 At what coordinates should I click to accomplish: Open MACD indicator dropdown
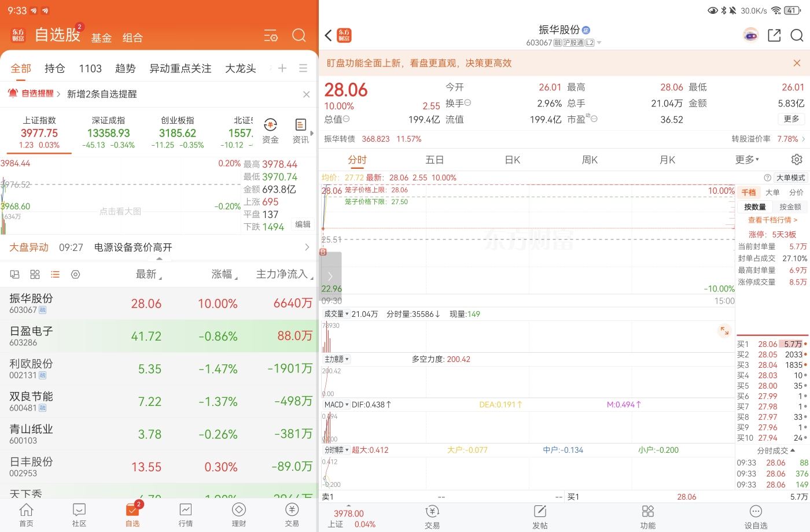pyautogui.click(x=336, y=405)
